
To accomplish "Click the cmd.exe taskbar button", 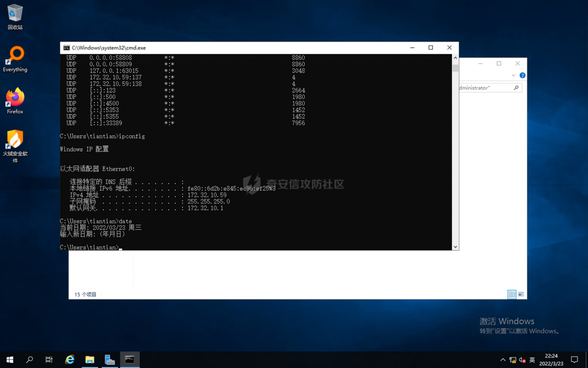I will 130,360.
